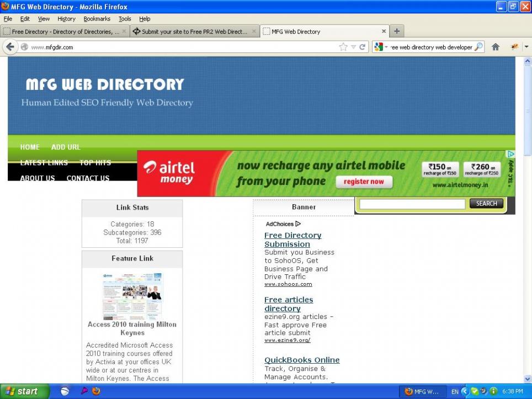The width and height of the screenshot is (532, 399).
Task: Open the Tools menu
Action: 125,19
